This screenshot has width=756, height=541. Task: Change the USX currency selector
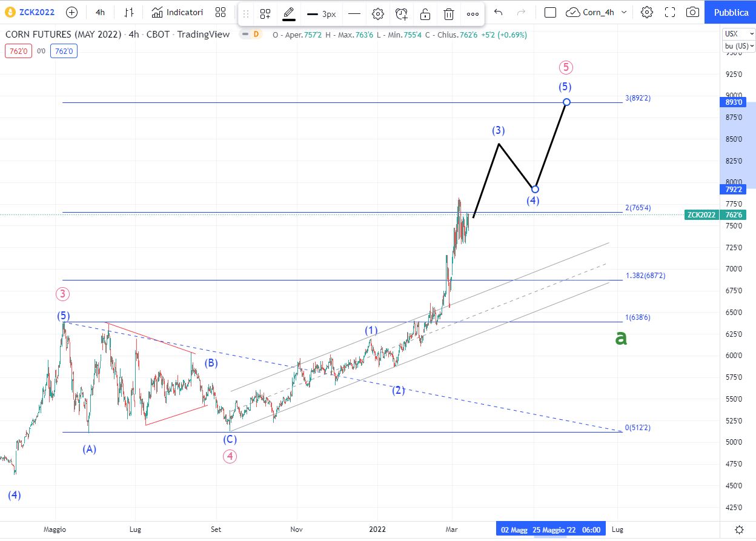(739, 34)
